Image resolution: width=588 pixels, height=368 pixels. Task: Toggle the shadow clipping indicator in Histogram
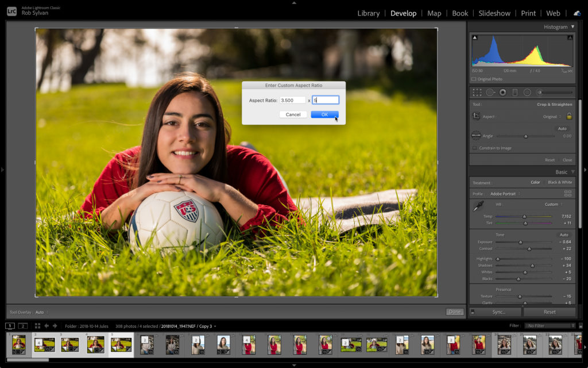475,38
